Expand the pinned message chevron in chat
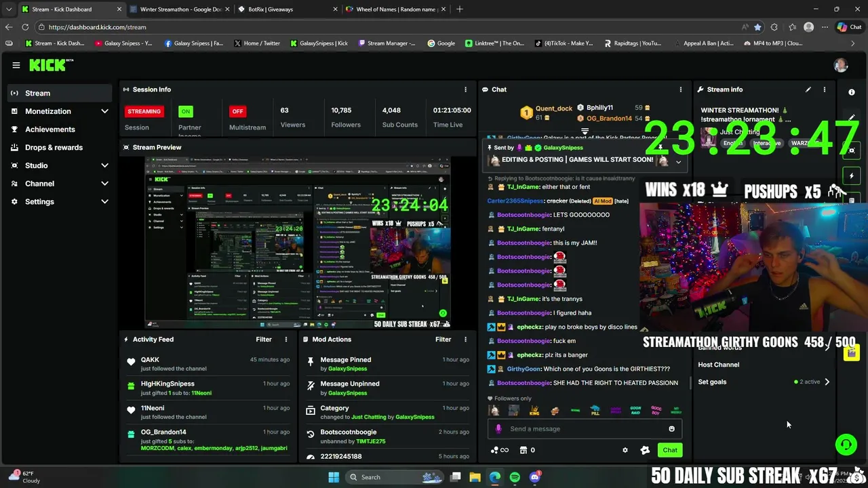 coord(678,162)
